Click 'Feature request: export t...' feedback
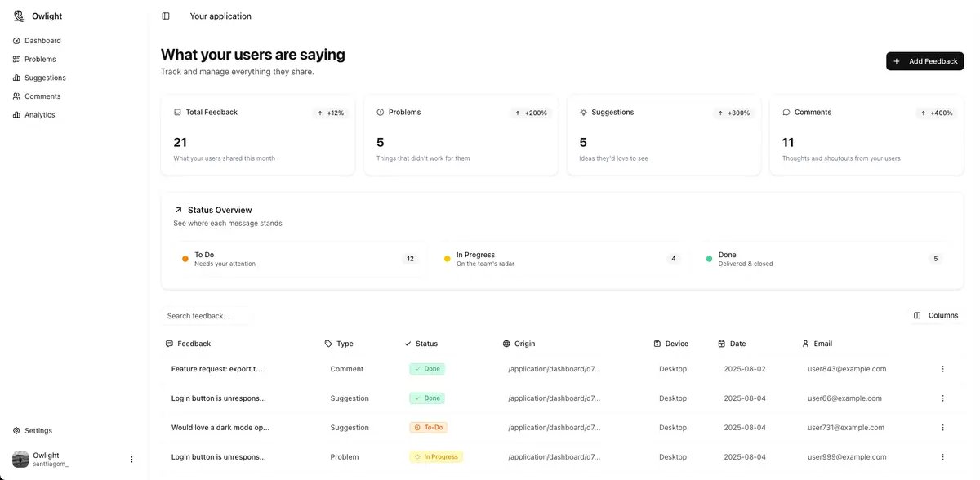 217,369
